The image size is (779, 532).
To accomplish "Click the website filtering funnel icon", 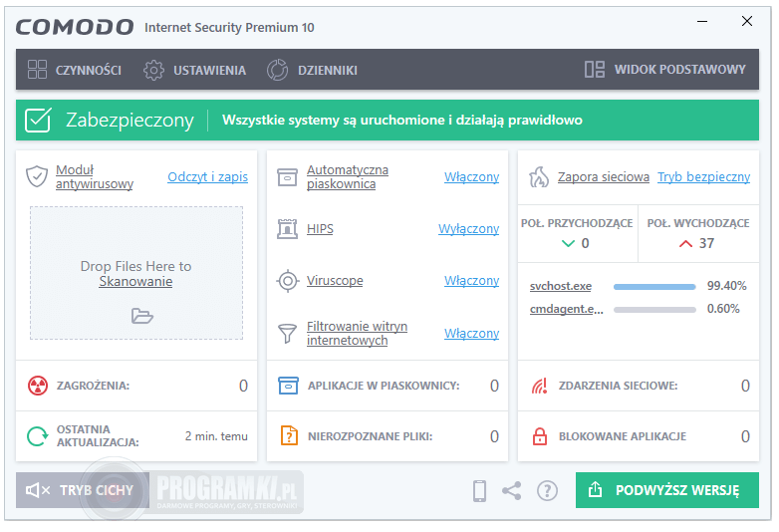I will point(287,334).
